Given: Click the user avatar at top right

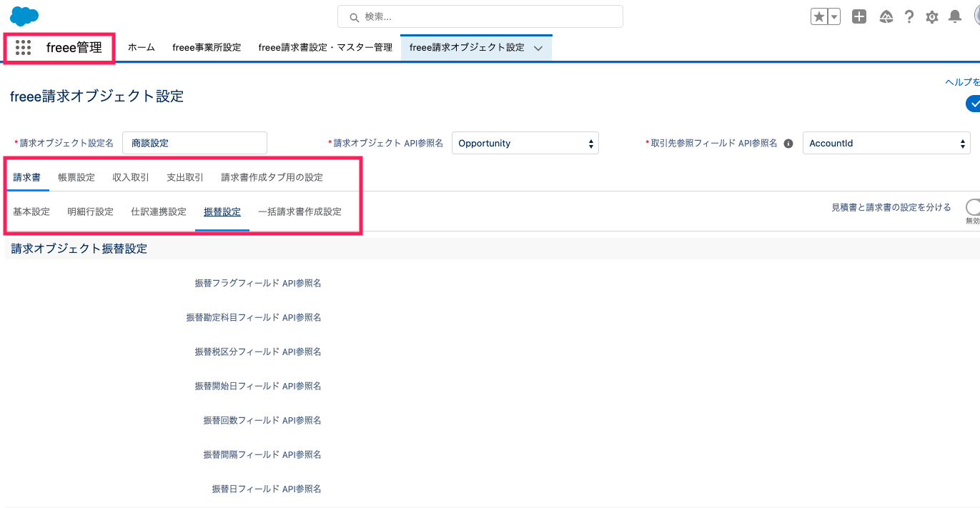Looking at the screenshot, I should click(976, 16).
